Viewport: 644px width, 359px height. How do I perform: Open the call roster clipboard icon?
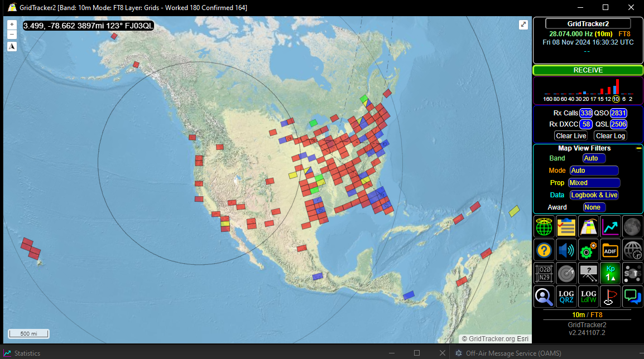click(566, 227)
